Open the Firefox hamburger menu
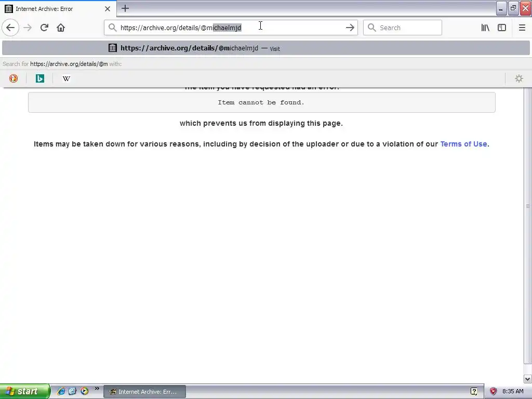The height and width of the screenshot is (399, 532). click(522, 28)
